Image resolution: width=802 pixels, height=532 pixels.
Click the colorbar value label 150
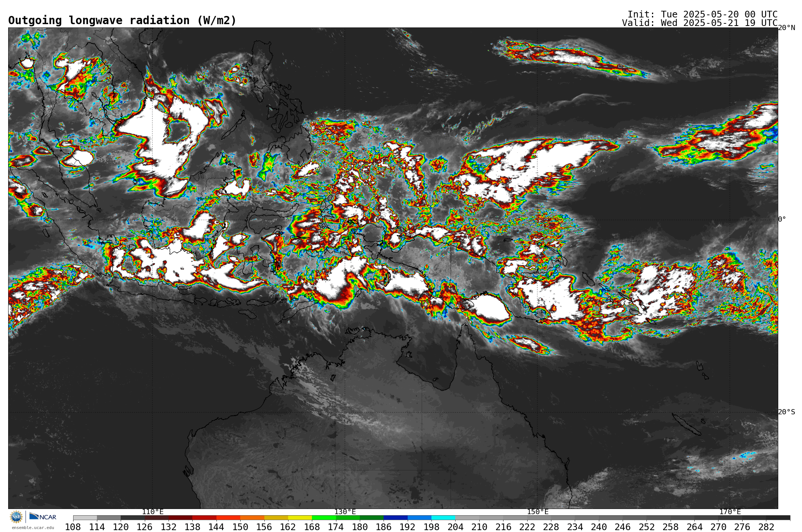pos(240,527)
